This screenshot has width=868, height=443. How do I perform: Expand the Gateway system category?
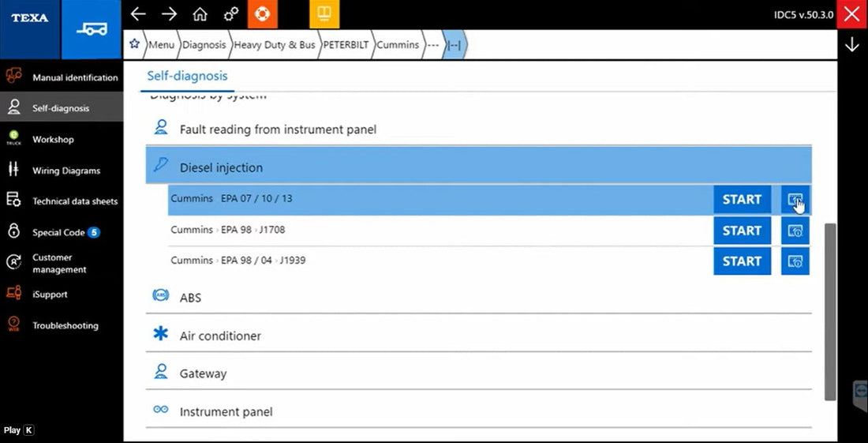pyautogui.click(x=203, y=374)
